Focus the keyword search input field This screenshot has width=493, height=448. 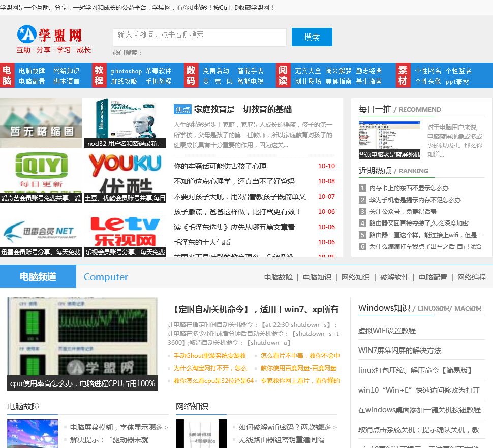click(200, 38)
